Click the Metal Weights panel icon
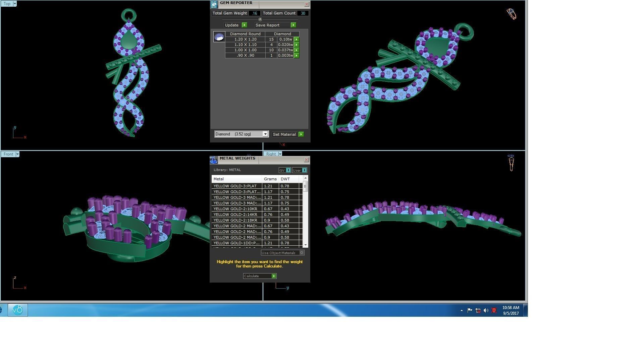Screen dimensions: 644x362 click(x=214, y=160)
